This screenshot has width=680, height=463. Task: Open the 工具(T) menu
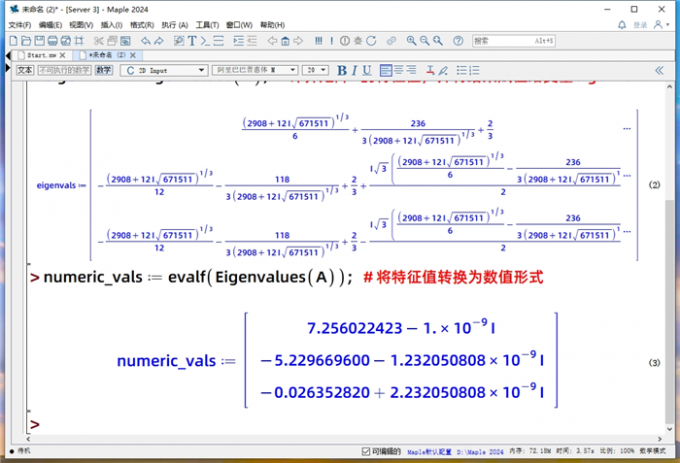click(x=208, y=24)
